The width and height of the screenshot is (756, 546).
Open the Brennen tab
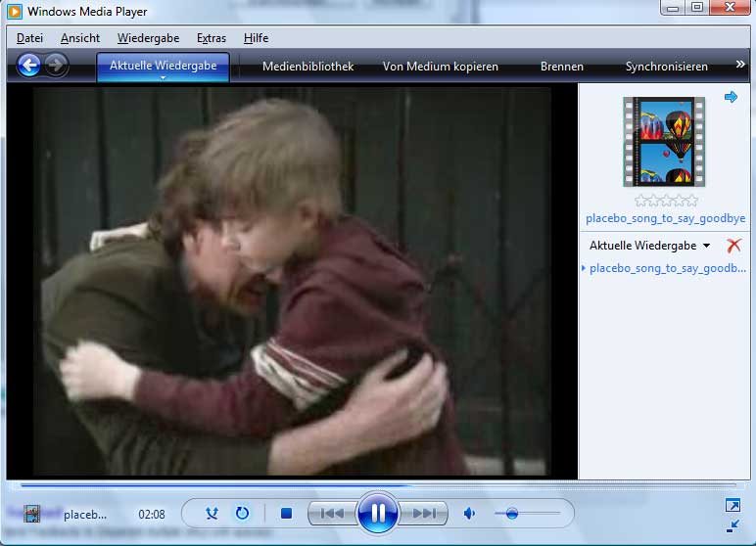coord(562,67)
